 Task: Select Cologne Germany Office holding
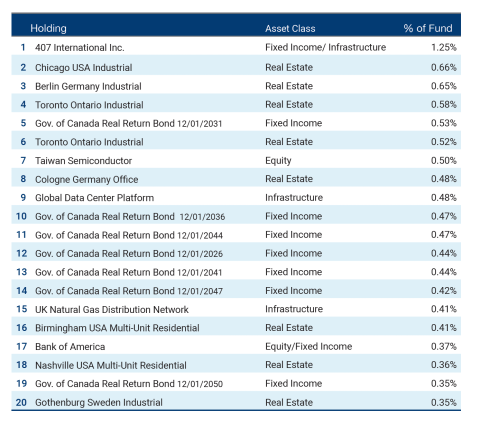pos(87,179)
